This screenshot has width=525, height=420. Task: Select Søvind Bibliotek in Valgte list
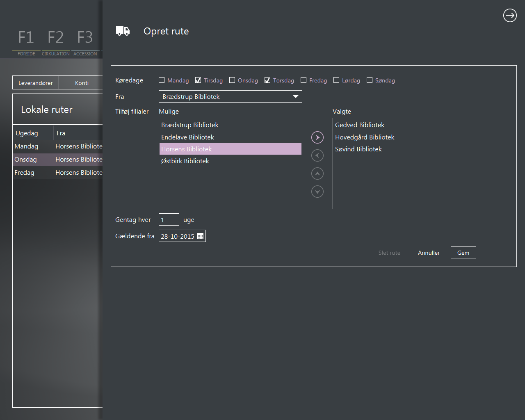pos(404,149)
